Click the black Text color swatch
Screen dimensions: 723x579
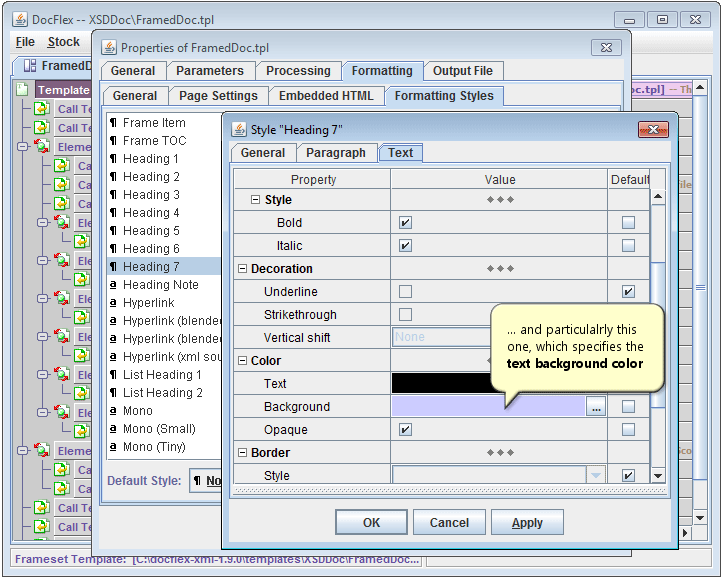[440, 384]
